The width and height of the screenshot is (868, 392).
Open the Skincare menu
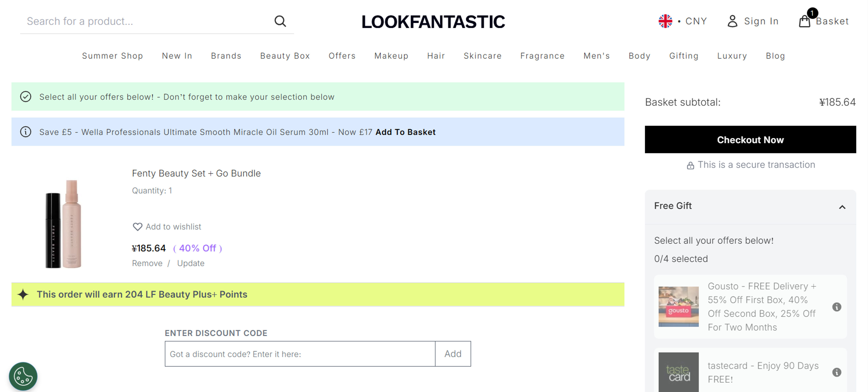(482, 56)
